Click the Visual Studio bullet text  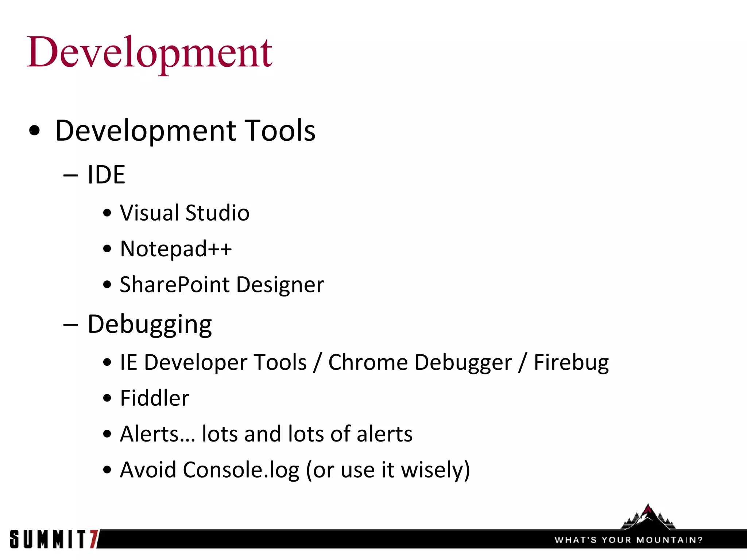185,213
